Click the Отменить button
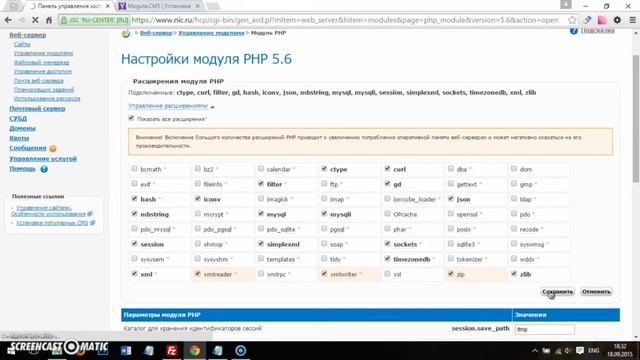 596,292
